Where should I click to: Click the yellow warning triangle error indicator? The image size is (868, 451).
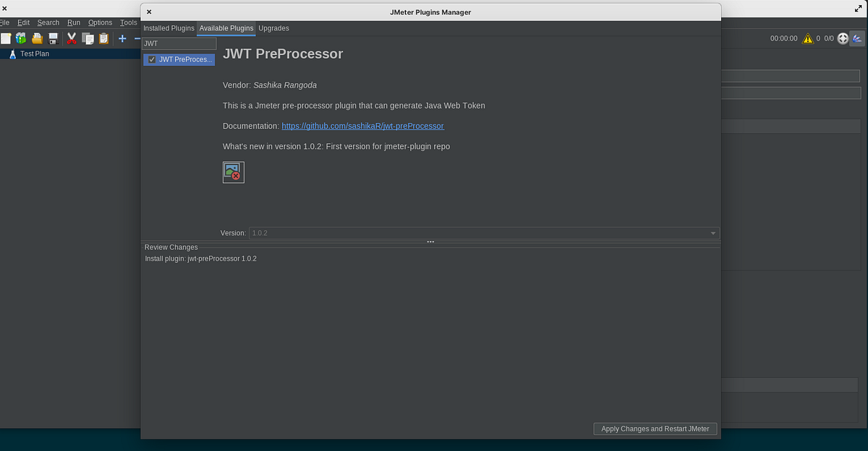(x=808, y=38)
